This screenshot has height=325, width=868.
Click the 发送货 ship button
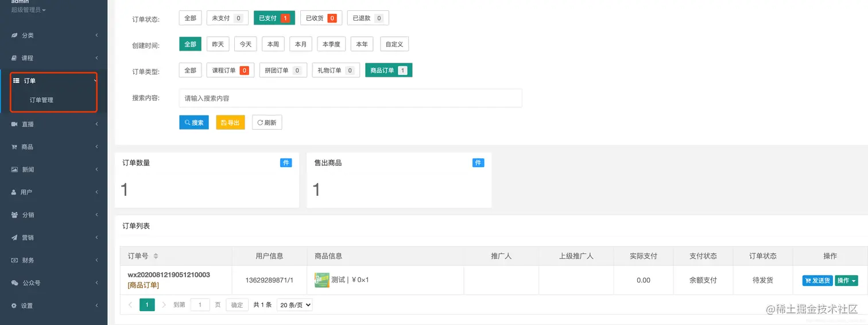(817, 280)
